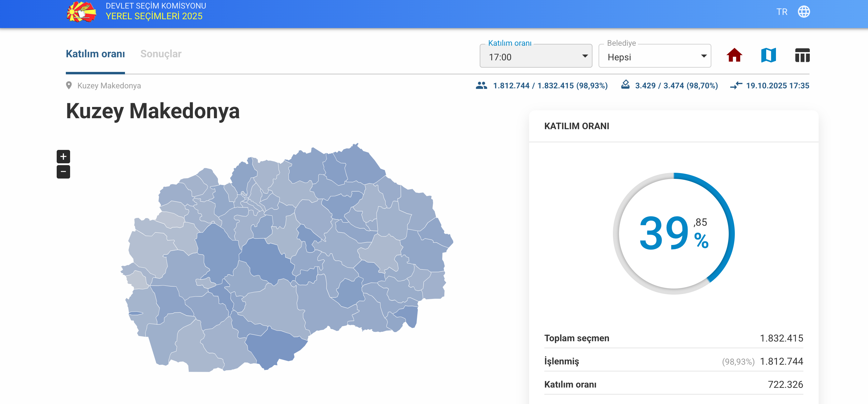Click the globe language icon
Image resolution: width=868 pixels, height=404 pixels.
tap(804, 12)
